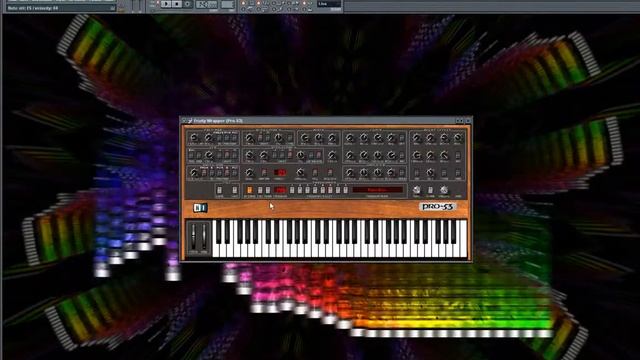Adjust the Poly-Mod Filter Env amount knob
Image resolution: width=640 pixels, height=360 pixels.
193,138
